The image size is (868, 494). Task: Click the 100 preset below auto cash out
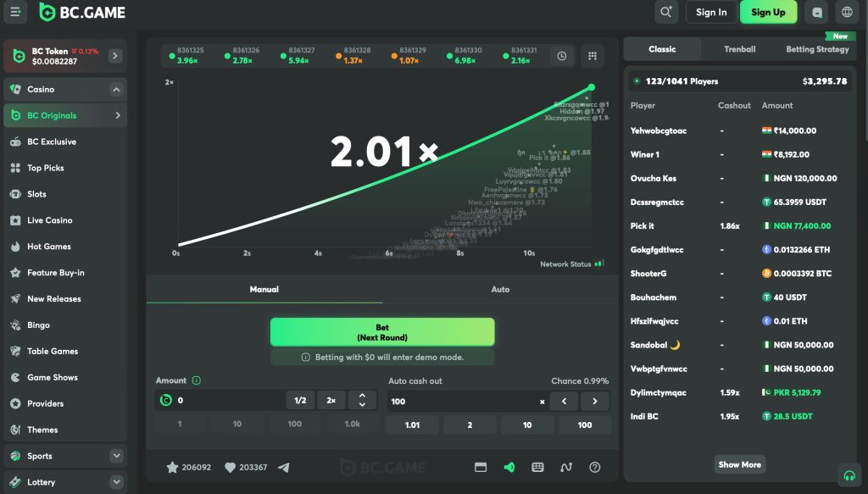click(x=585, y=425)
